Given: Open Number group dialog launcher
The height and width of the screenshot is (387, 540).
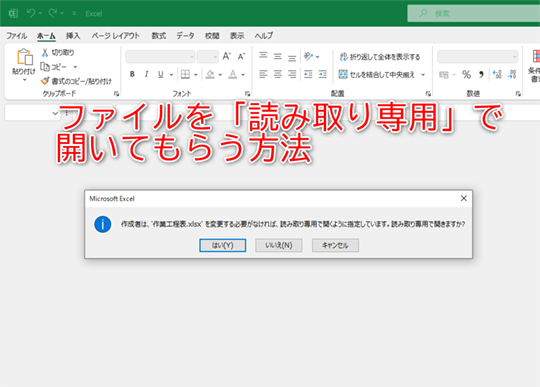Looking at the screenshot, I should 518,94.
